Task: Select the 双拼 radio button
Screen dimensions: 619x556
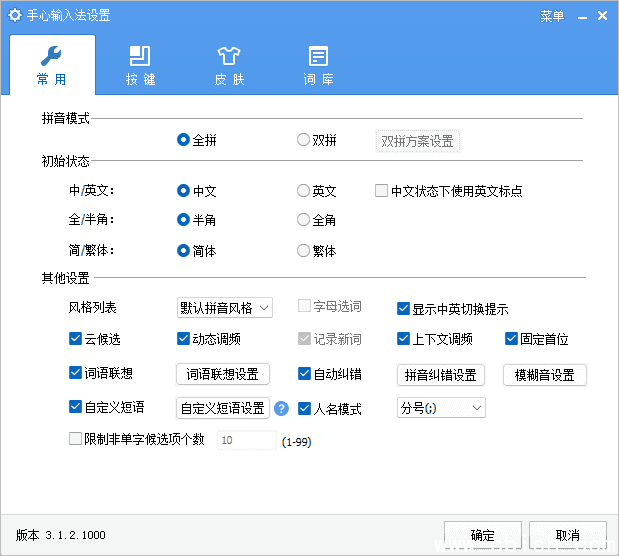Action: pos(303,141)
